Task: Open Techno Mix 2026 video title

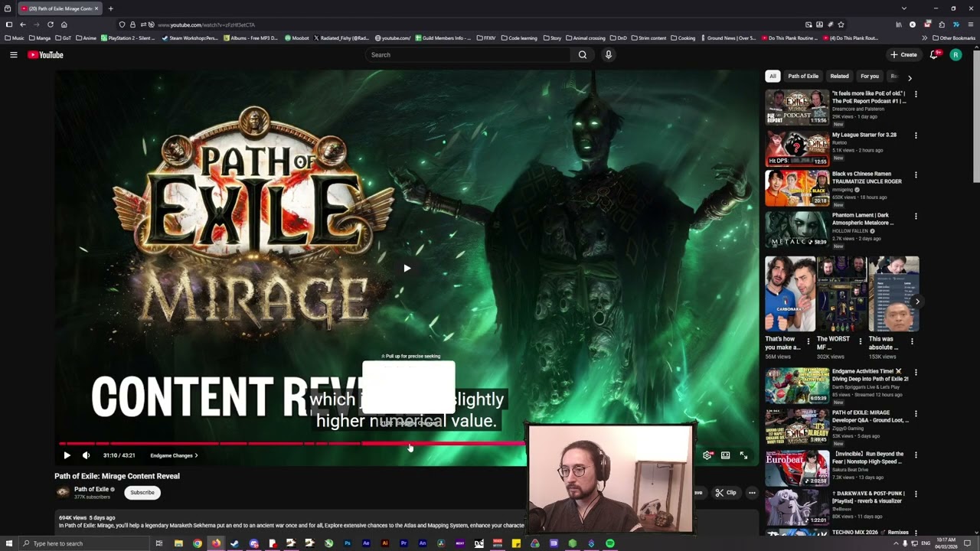Action: pyautogui.click(x=871, y=533)
